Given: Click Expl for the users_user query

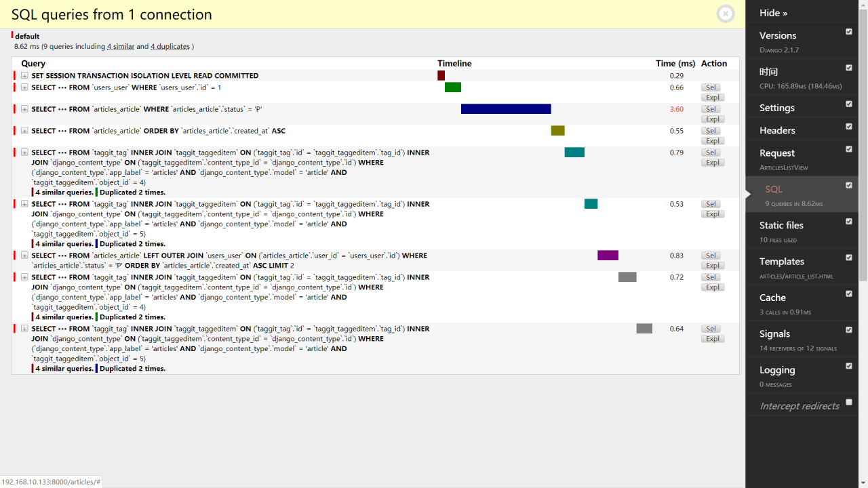Looking at the screenshot, I should tap(713, 98).
